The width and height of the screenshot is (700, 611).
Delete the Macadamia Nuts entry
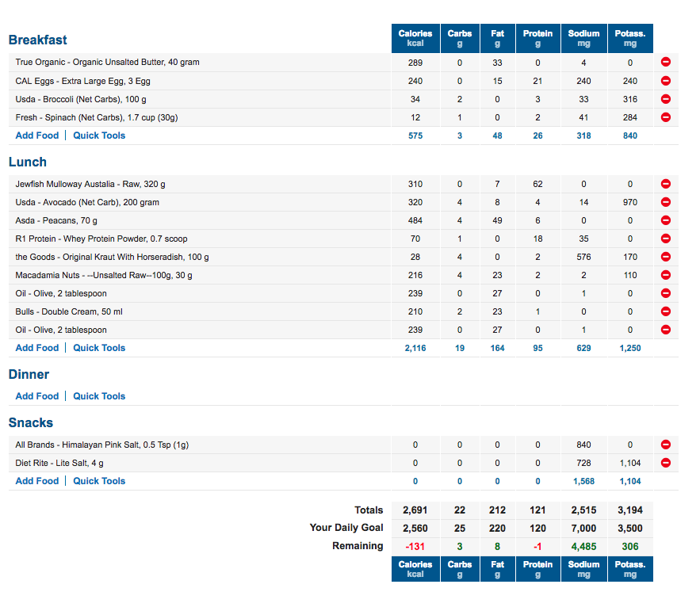click(x=666, y=275)
